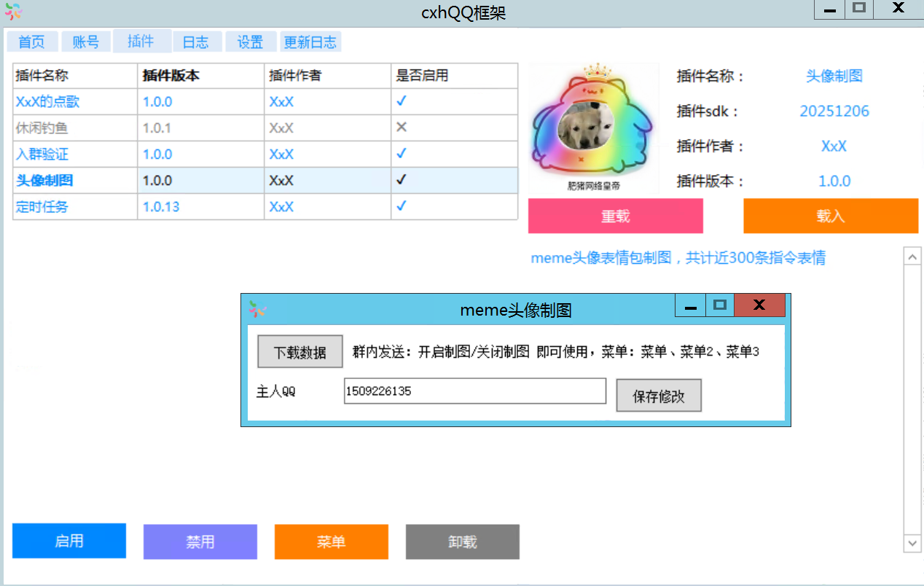Toggle the 定时任务 enable checkmark
Screen dimensions: 924x586
pyautogui.click(x=401, y=206)
